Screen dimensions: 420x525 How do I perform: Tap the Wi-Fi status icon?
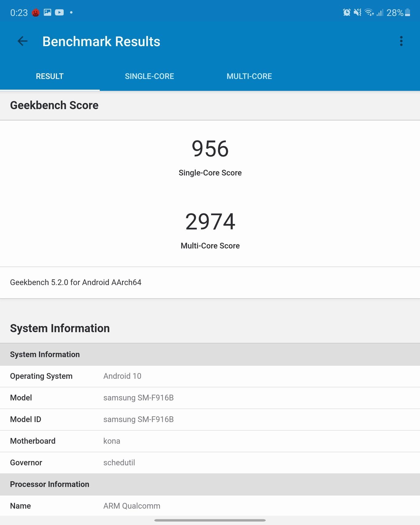pyautogui.click(x=369, y=13)
